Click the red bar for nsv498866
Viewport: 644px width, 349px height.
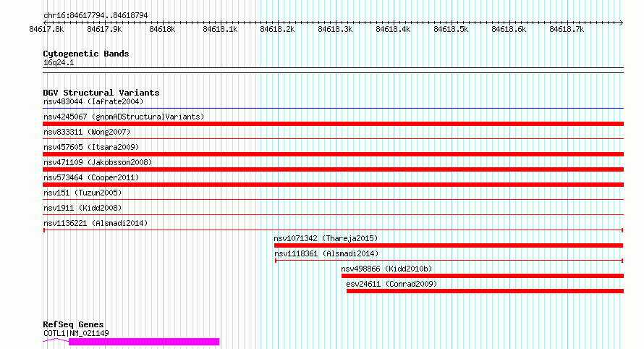483,276
